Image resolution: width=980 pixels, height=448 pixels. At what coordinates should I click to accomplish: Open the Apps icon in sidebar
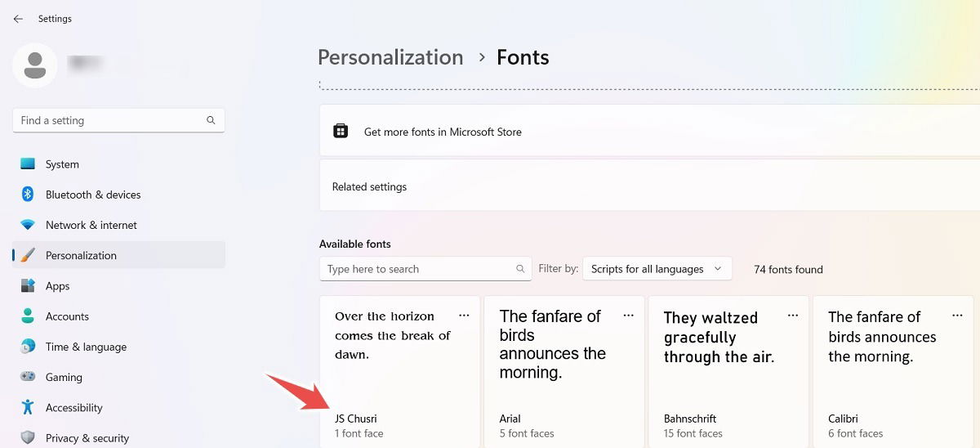click(x=28, y=286)
